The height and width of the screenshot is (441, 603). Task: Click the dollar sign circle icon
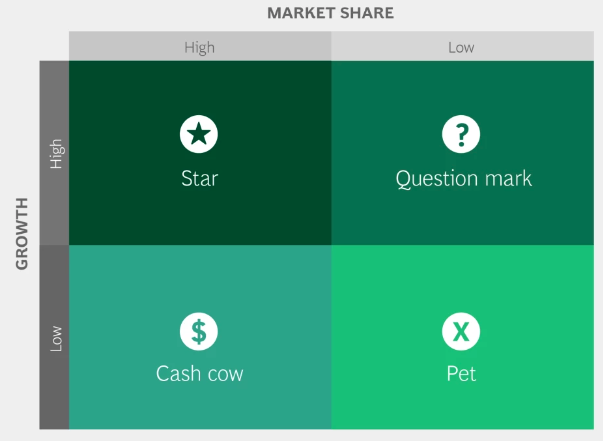199,331
